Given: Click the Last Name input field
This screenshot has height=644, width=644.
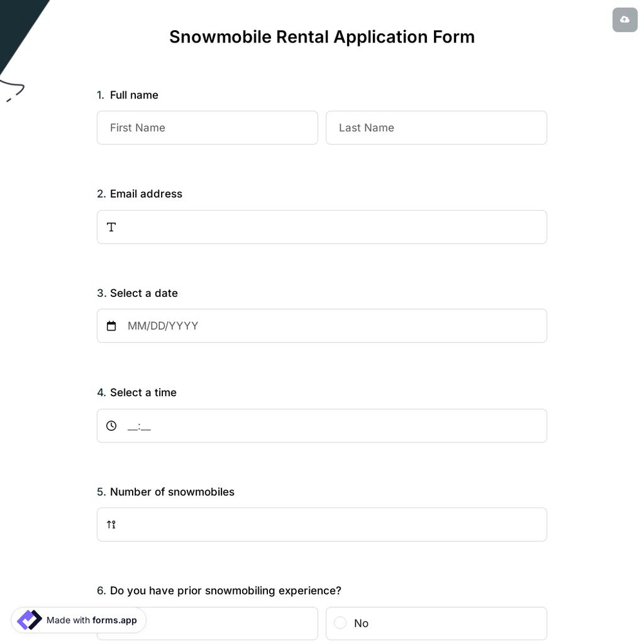Looking at the screenshot, I should [436, 128].
